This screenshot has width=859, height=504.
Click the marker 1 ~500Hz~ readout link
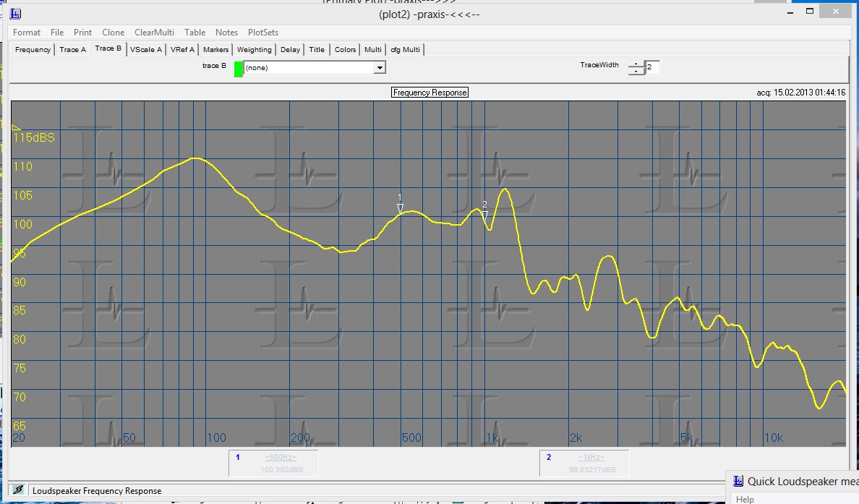point(281,458)
